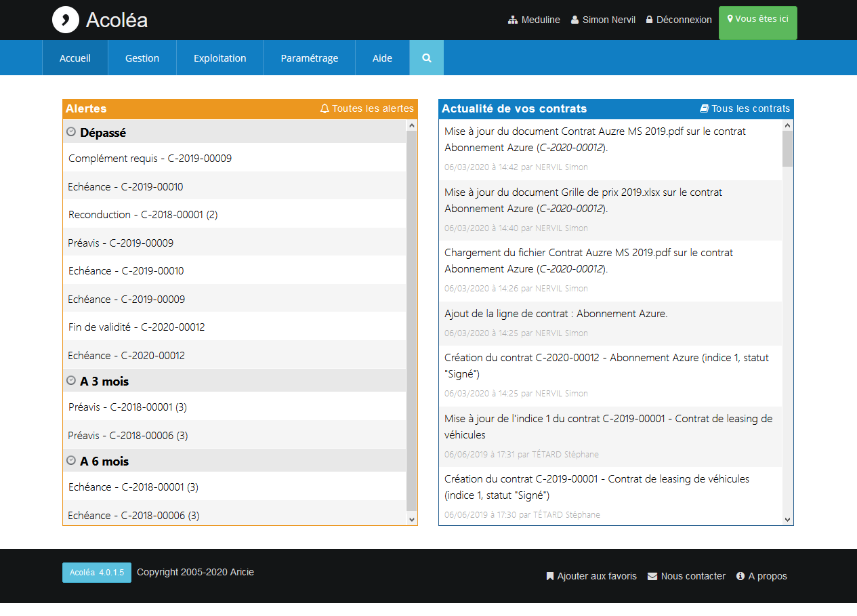Open news Mise à jour de l'indice 1
Image resolution: width=857 pixels, height=616 pixels.
(610, 436)
